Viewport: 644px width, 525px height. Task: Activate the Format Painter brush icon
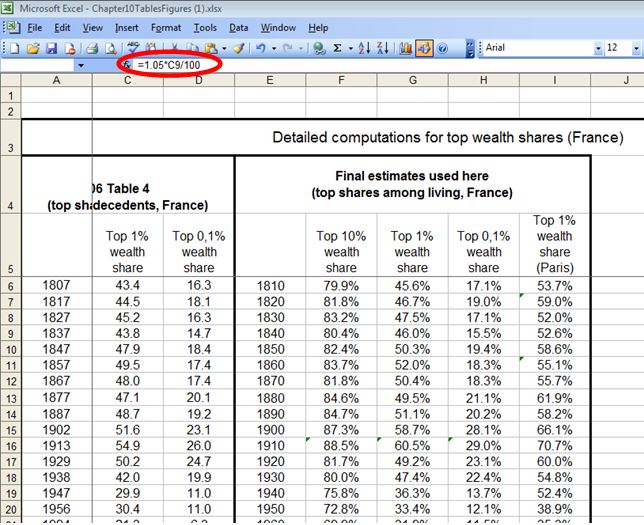[x=238, y=48]
